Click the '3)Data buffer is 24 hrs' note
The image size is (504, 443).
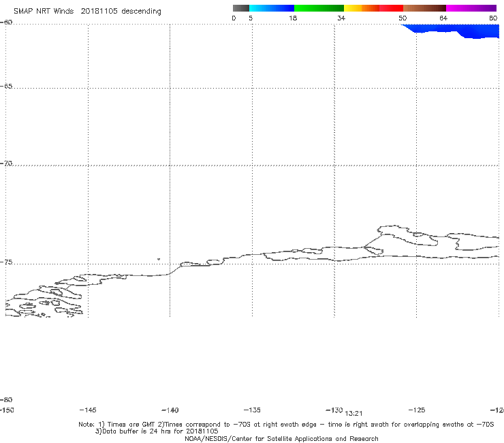coord(157,431)
